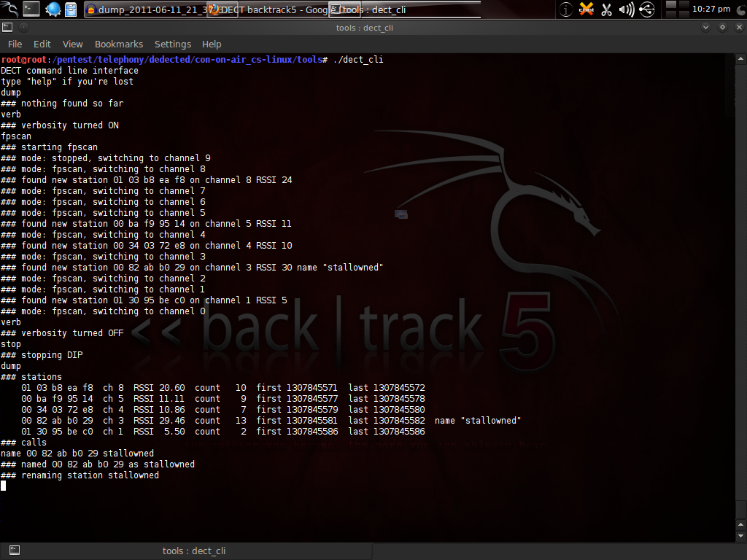747x560 pixels.
Task: Open the Help menu
Action: [212, 44]
